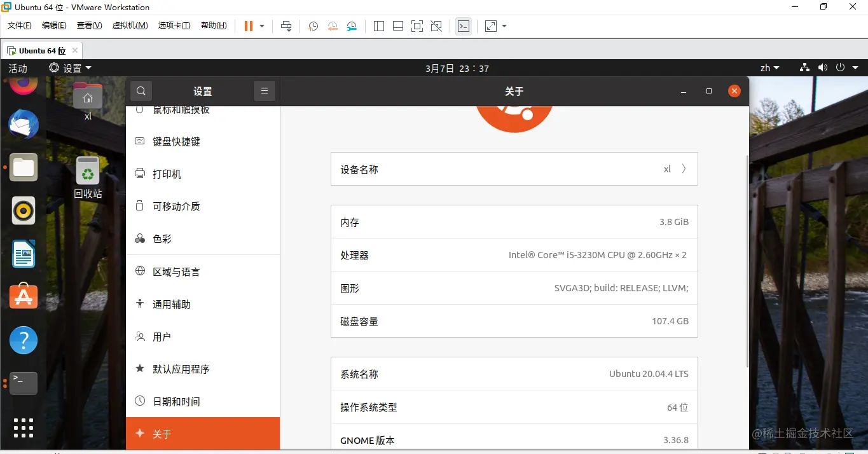Open the 帮助(H) menu
868x454 pixels.
point(214,25)
